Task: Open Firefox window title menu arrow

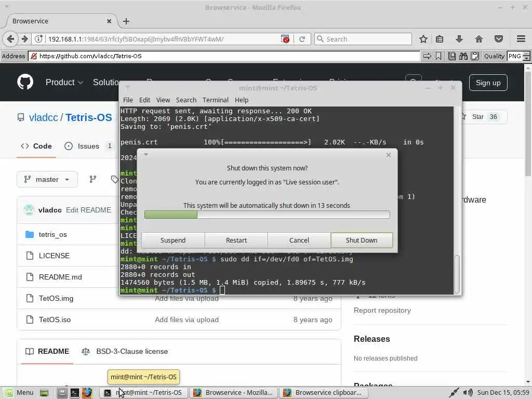Action: coord(6,7)
